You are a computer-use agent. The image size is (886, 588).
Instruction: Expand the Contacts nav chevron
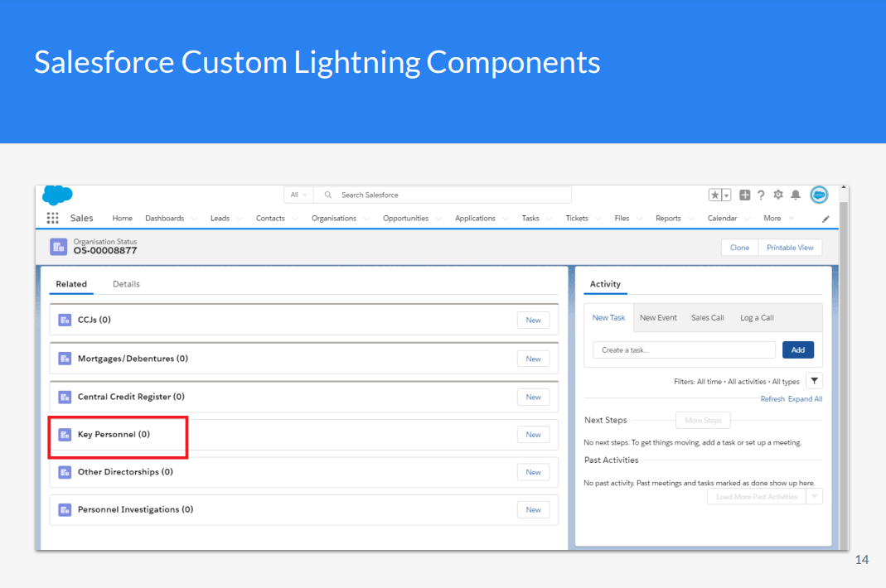294,219
